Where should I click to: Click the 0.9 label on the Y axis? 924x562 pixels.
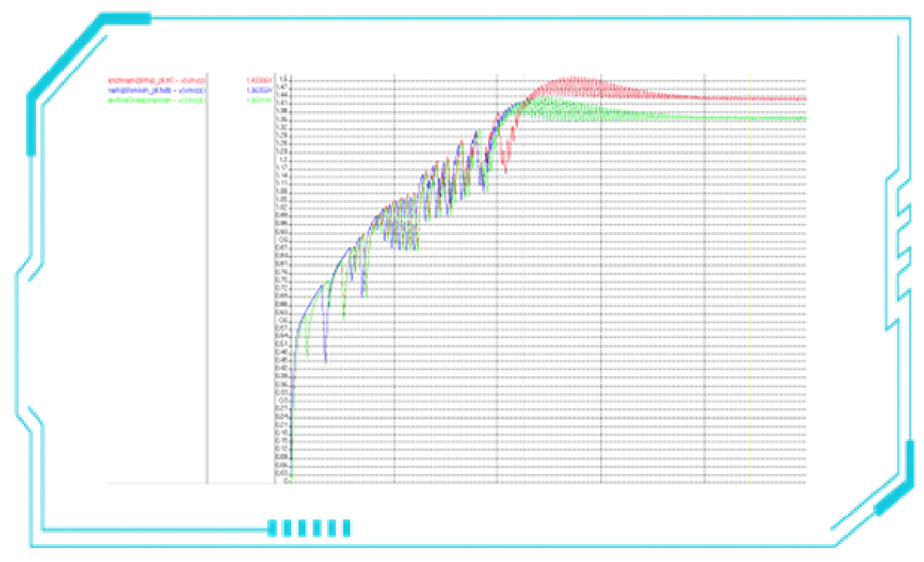coord(283,240)
